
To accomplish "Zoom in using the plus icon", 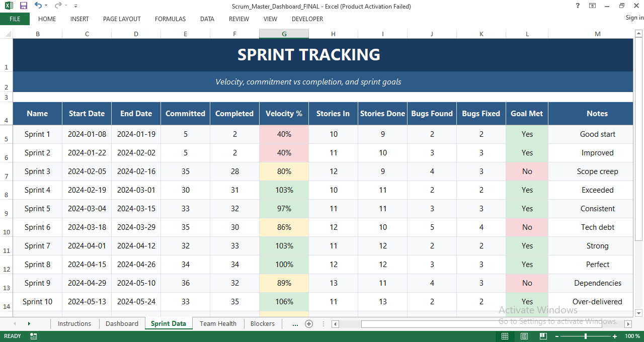I will [615, 336].
